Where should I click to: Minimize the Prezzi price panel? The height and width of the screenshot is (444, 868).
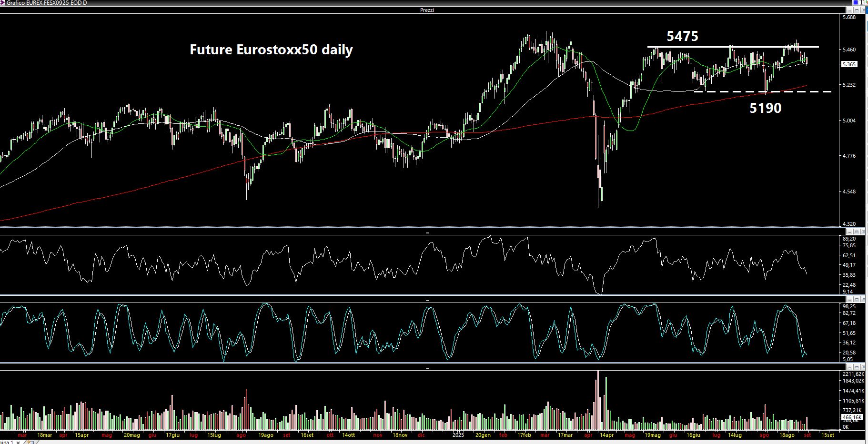[849, 10]
